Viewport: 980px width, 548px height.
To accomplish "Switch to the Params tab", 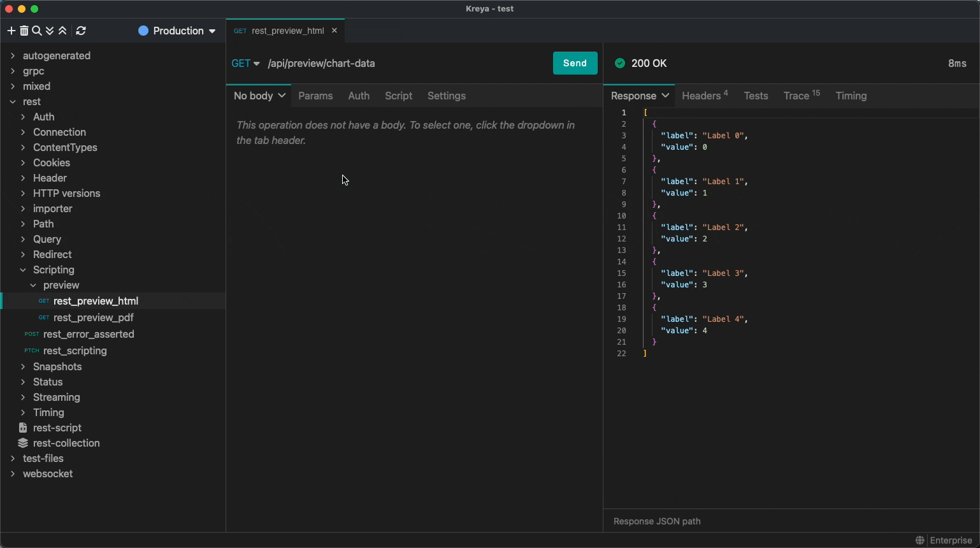I will tap(315, 96).
